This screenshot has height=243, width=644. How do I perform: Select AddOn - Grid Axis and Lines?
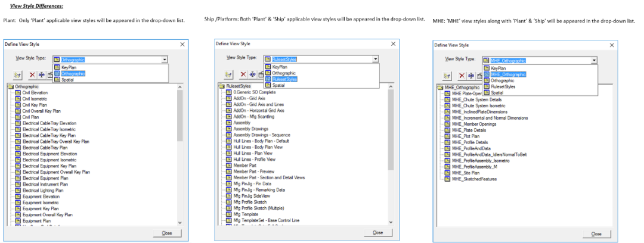[x=258, y=105]
